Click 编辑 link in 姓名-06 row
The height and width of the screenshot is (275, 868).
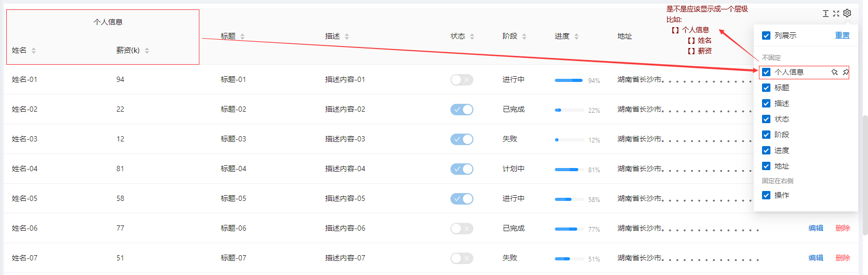pyautogui.click(x=816, y=228)
